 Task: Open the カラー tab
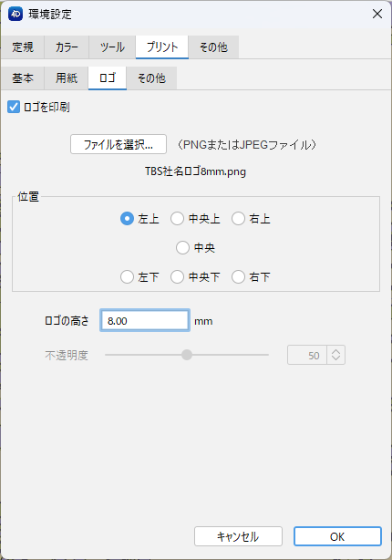[x=67, y=47]
